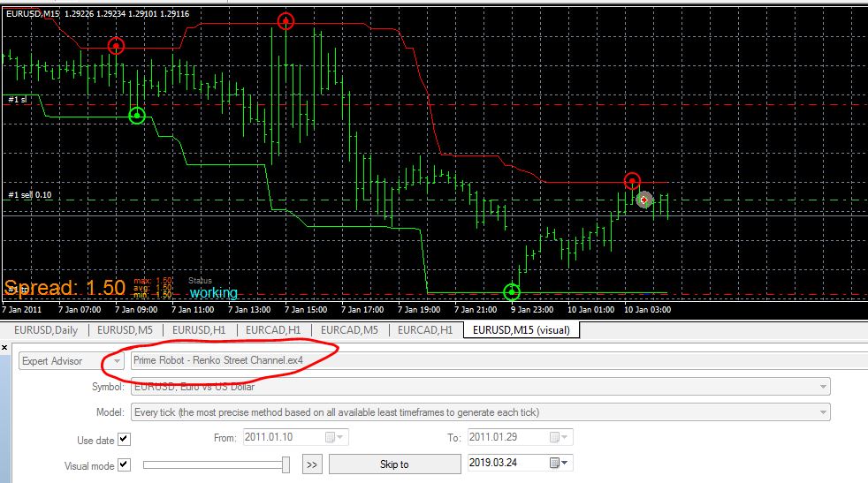The height and width of the screenshot is (483, 868).
Task: Click the #1 sell 0.10 order label
Action: click(30, 195)
